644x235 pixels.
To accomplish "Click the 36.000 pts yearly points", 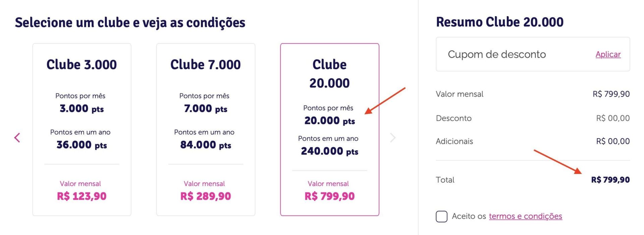I will click(82, 145).
